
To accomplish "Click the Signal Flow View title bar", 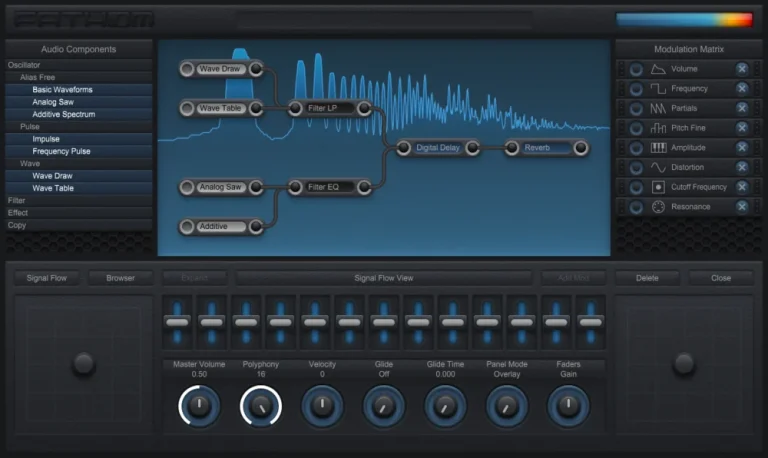I will click(384, 278).
